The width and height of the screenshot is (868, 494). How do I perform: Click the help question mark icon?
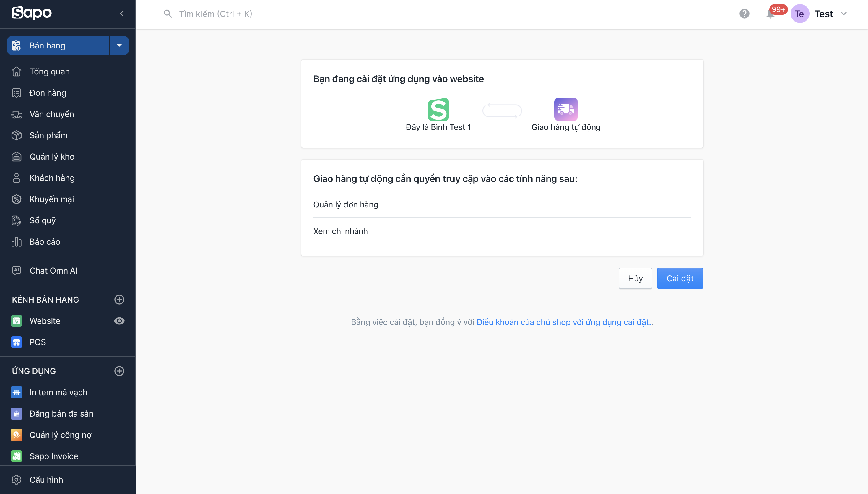pos(744,14)
